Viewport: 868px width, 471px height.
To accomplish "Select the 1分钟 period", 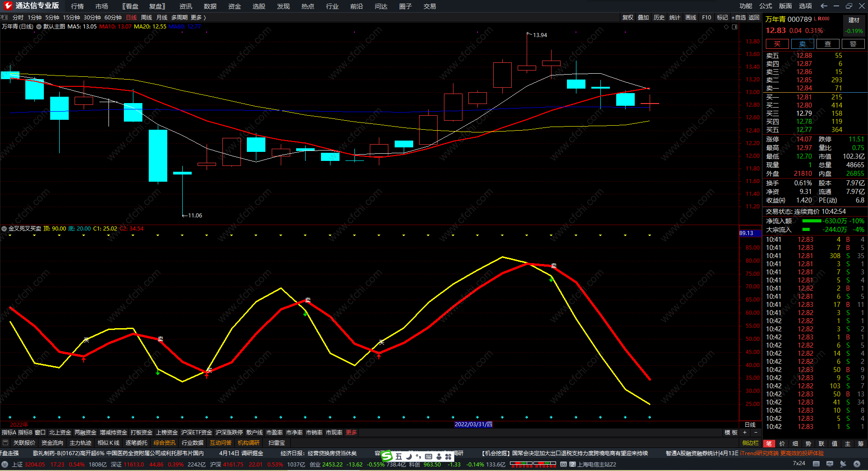I will (x=34, y=18).
